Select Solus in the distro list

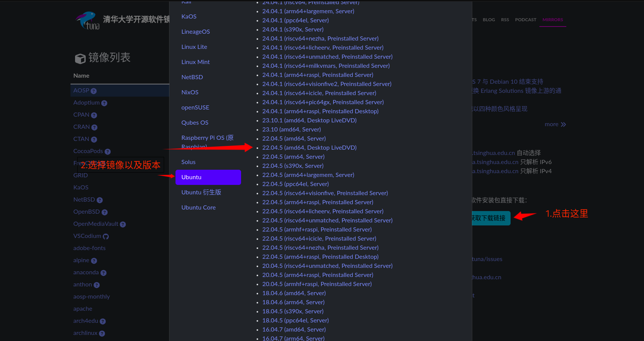208,162
